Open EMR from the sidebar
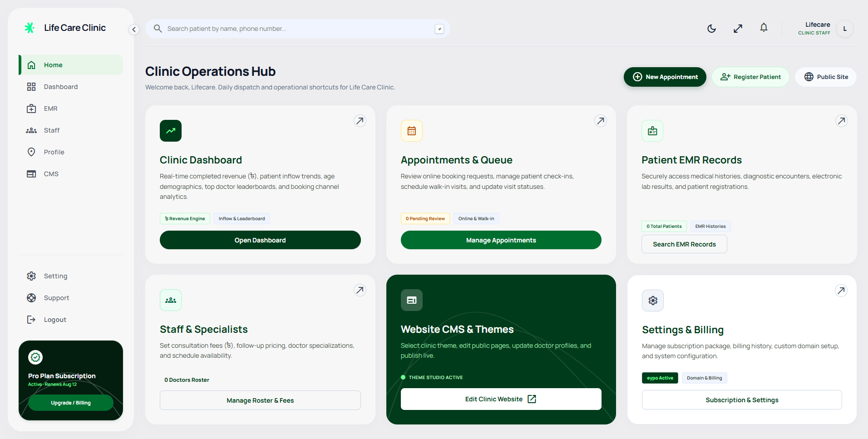 pyautogui.click(x=71, y=109)
